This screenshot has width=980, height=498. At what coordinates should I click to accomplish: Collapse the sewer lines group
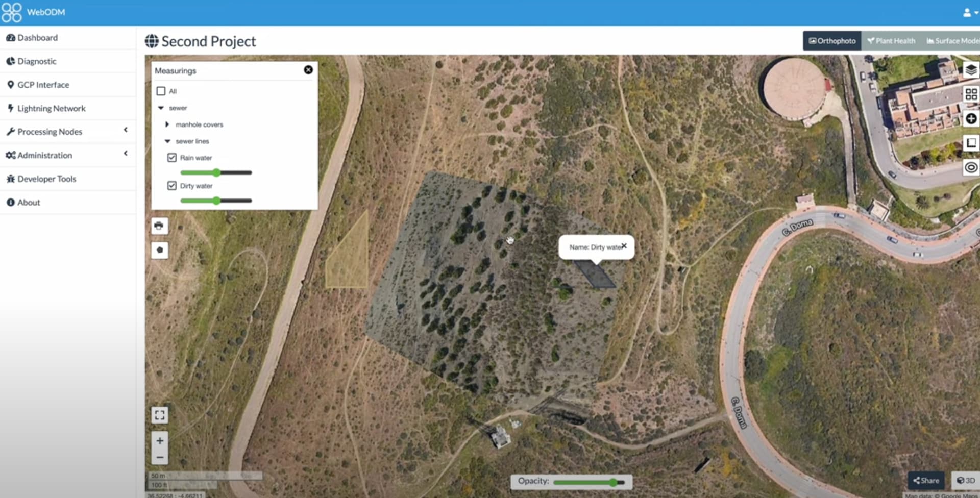167,141
